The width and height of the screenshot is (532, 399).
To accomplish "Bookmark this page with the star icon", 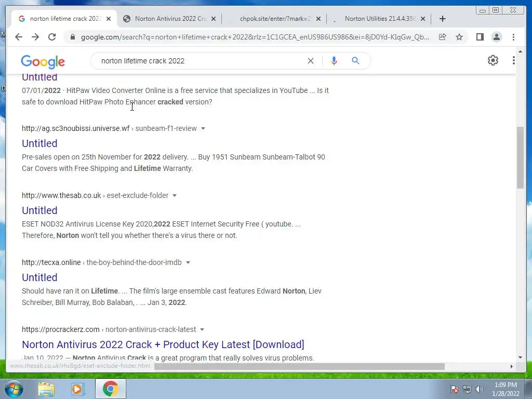I will [x=459, y=37].
